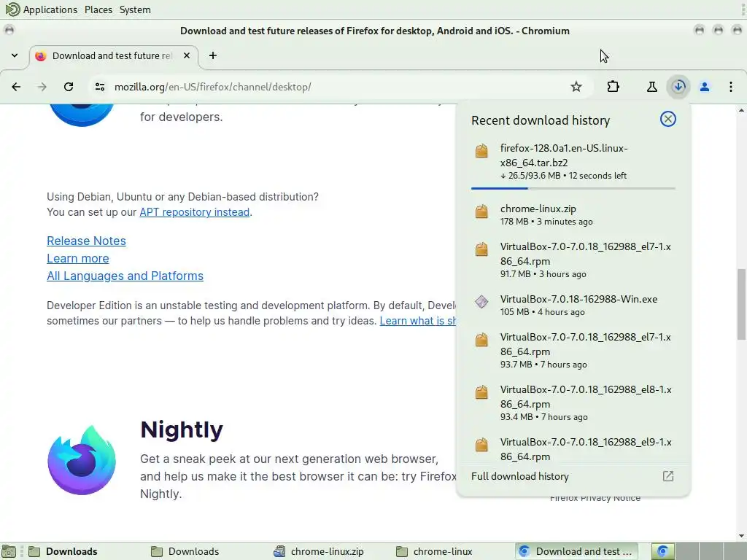This screenshot has width=747, height=560.
Task: Switch to the second Downloads taskbar window
Action: pyautogui.click(x=207, y=551)
